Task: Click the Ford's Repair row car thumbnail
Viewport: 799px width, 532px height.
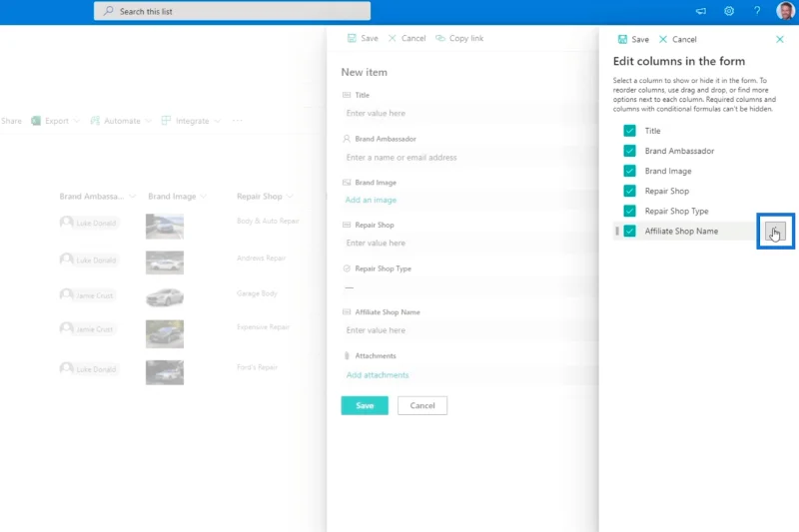Action: coord(165,372)
